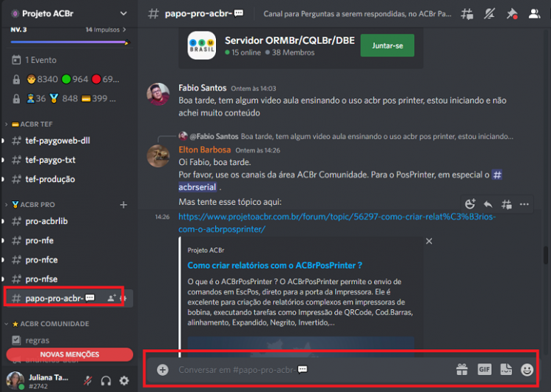Click the channel topic text in header
The image size is (551, 392).
357,14
